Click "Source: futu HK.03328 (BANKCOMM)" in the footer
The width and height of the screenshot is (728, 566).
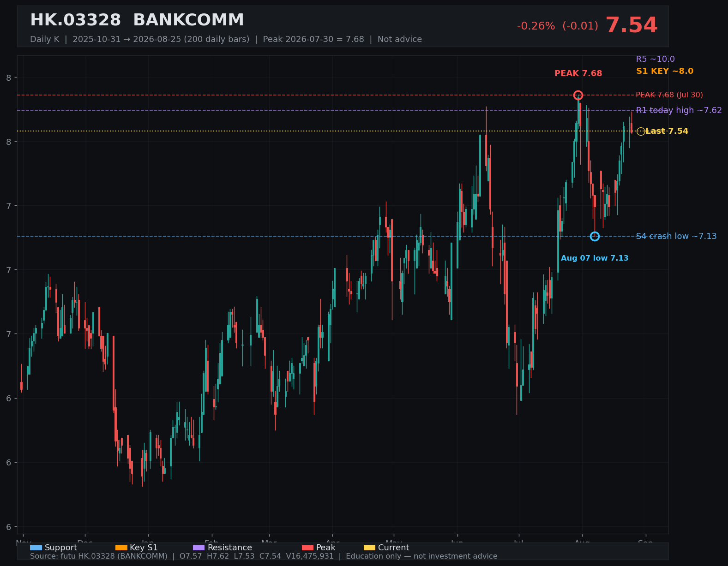pos(99,556)
